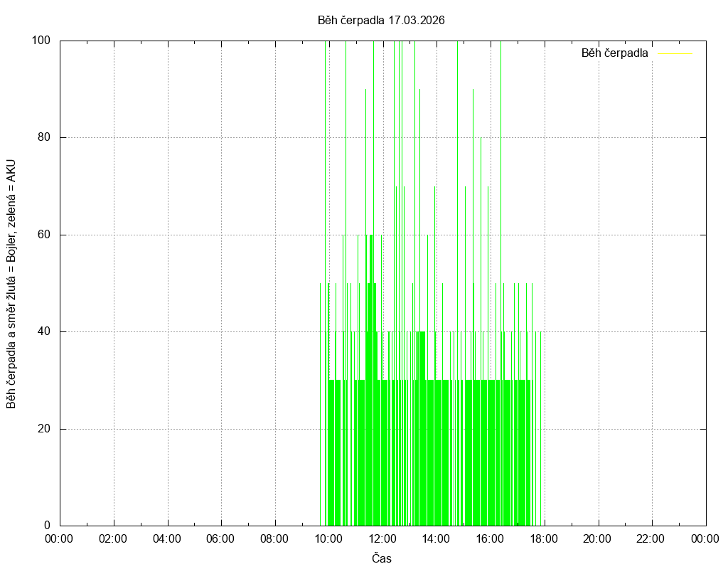Click the 20 y-axis tick label
This screenshot has height=569, width=728.
44,429
